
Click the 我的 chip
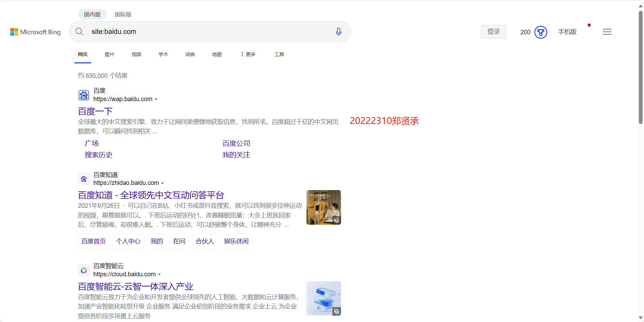[157, 241]
